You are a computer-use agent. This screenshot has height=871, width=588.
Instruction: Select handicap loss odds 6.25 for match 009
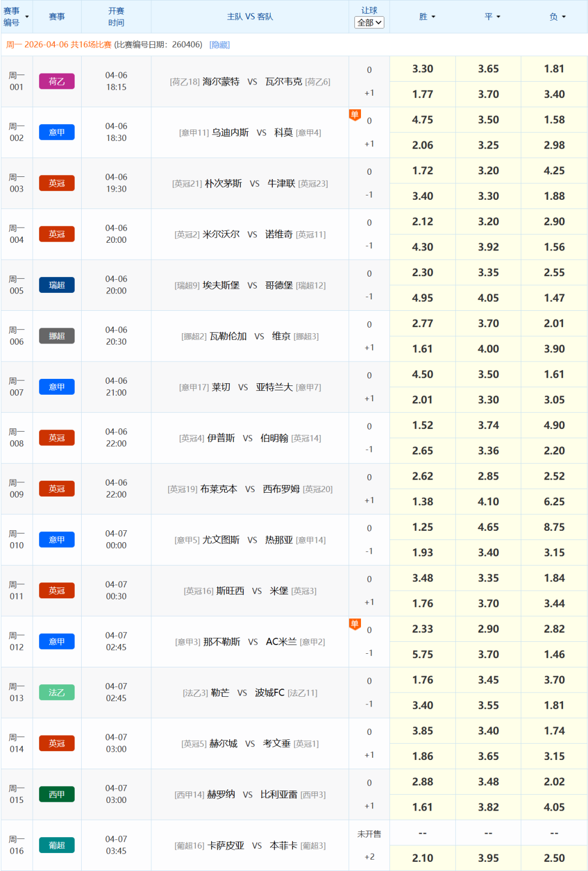(554, 501)
